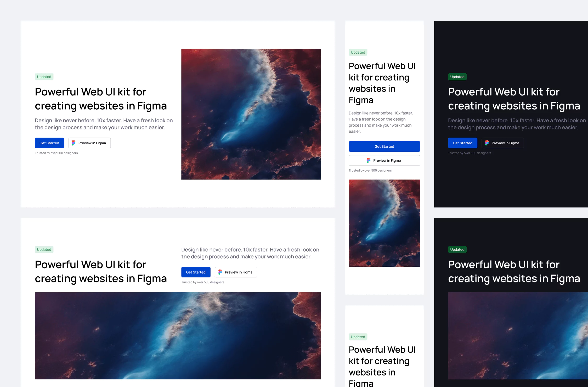Select the Updated badge in top-left card
This screenshot has width=588, height=387.
tap(44, 77)
